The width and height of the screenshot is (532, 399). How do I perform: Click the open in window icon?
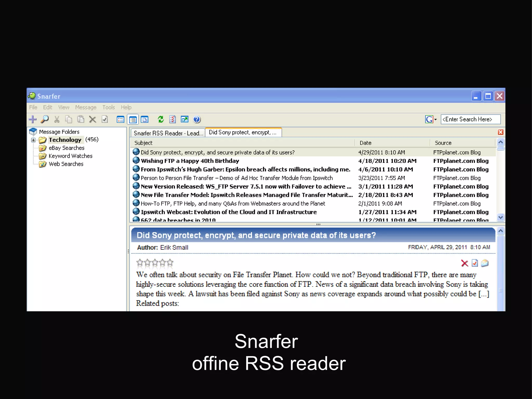pyautogui.click(x=185, y=119)
